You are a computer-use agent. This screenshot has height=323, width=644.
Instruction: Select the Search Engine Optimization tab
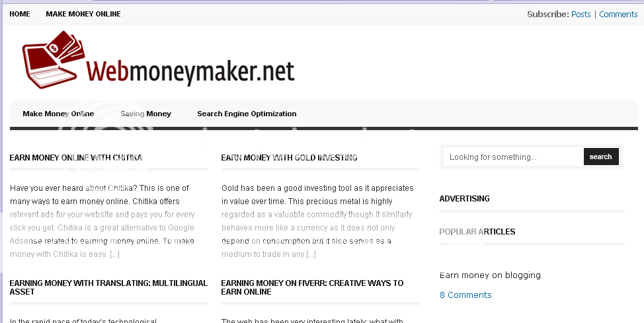click(x=247, y=114)
